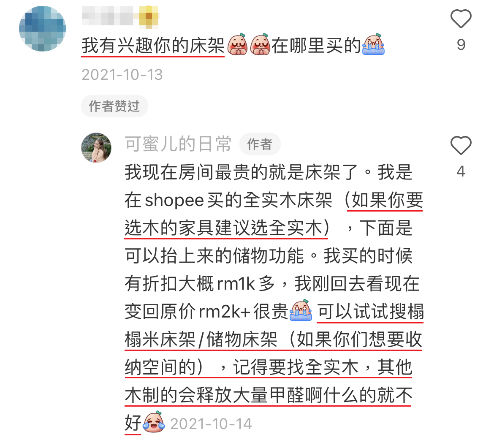Viewport: 494px width, 448px height.
Task: Tap the yellow badge beside the blurred username
Action: pos(149,16)
